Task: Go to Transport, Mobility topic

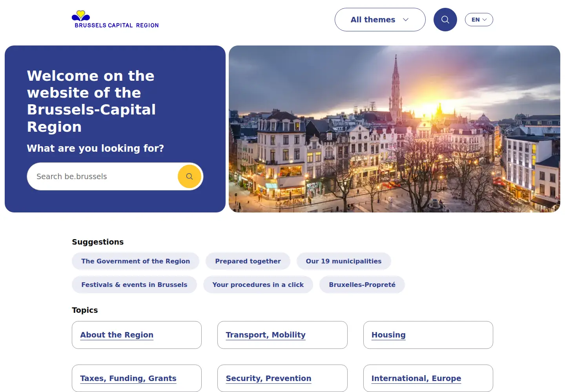Action: pos(282,335)
